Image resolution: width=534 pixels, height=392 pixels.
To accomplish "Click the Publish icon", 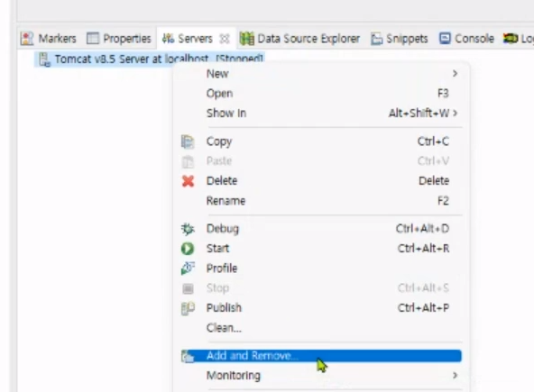I will click(x=188, y=308).
